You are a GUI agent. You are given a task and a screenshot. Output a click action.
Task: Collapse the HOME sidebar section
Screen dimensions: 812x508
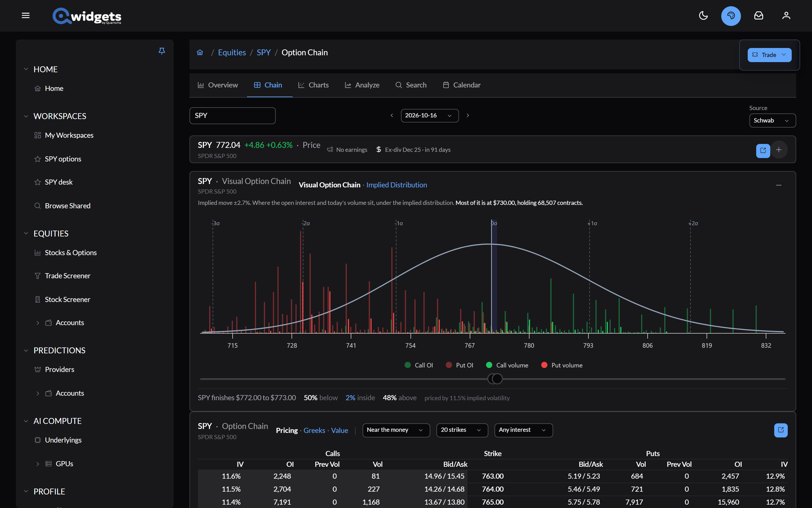26,69
